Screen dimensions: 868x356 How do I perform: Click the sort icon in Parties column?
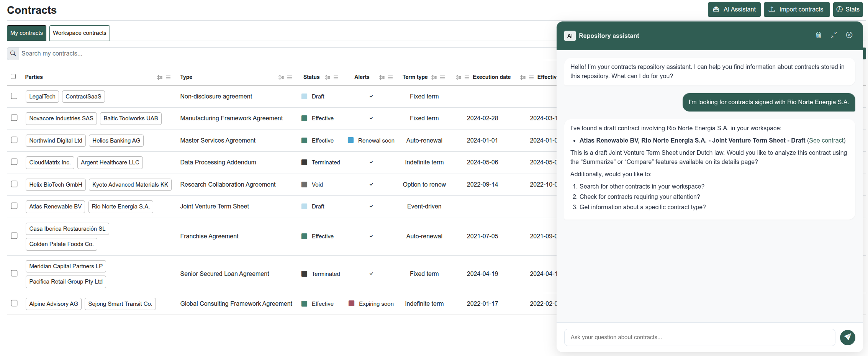[159, 77]
